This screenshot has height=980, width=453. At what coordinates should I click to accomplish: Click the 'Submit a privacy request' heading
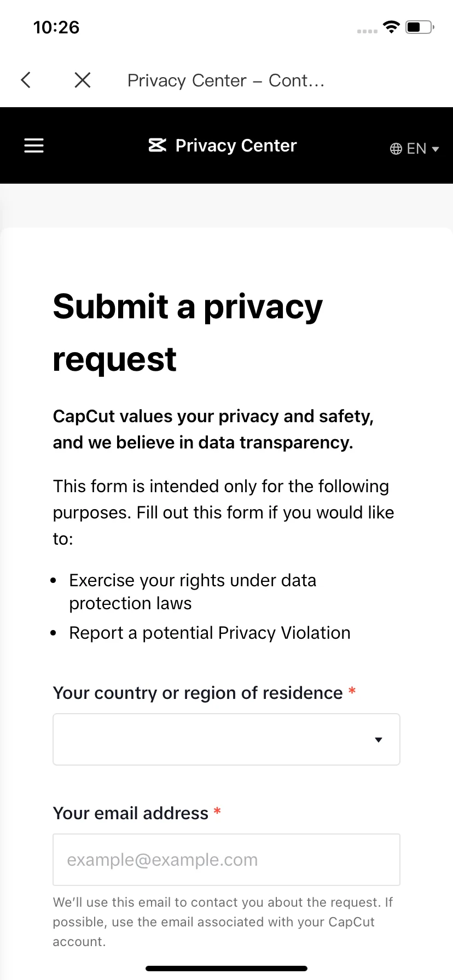(188, 332)
